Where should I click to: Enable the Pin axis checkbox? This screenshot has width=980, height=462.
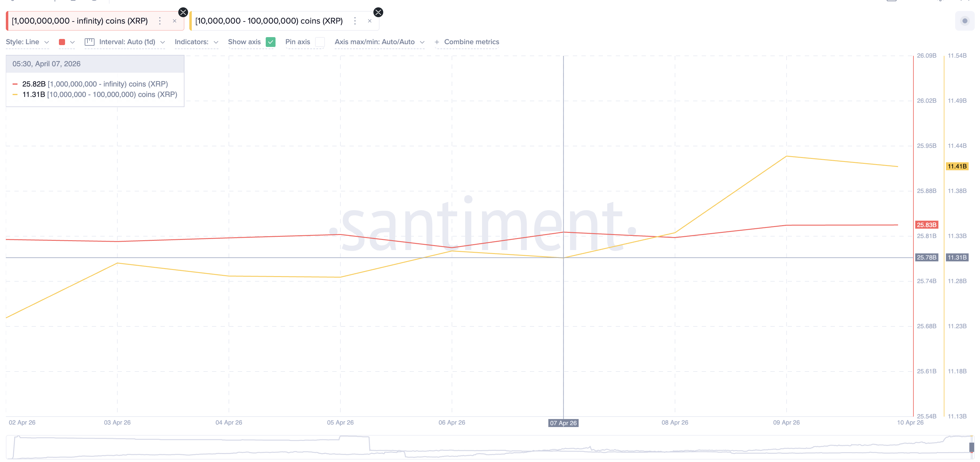[x=320, y=42]
